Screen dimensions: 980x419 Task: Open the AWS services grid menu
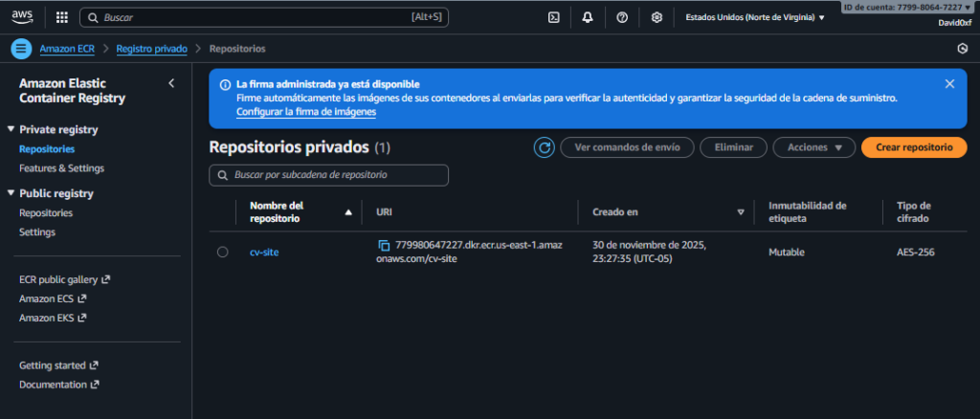(x=62, y=17)
